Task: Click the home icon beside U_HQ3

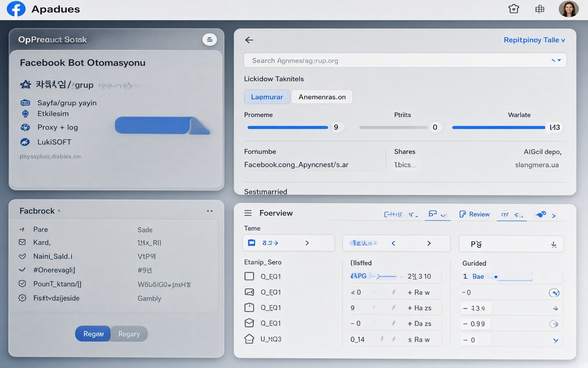Action: click(249, 339)
